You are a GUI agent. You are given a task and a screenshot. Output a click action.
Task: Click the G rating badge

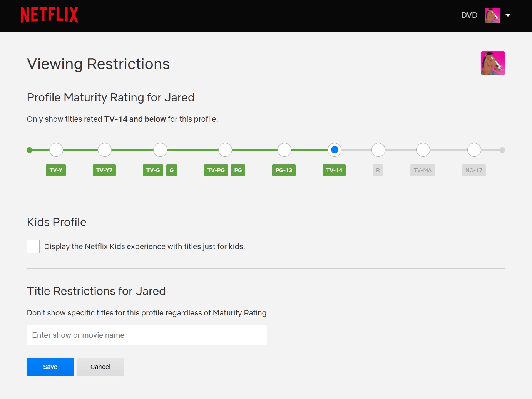[x=172, y=170]
